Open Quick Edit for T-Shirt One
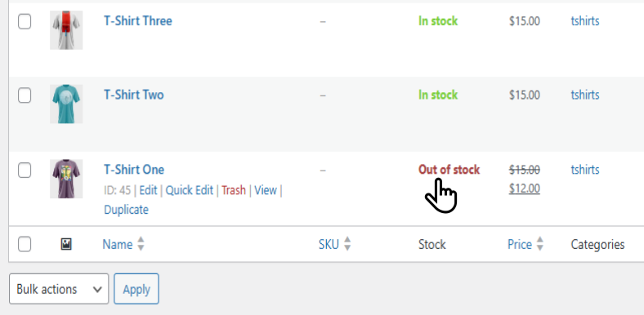The width and height of the screenshot is (644, 315). (190, 190)
